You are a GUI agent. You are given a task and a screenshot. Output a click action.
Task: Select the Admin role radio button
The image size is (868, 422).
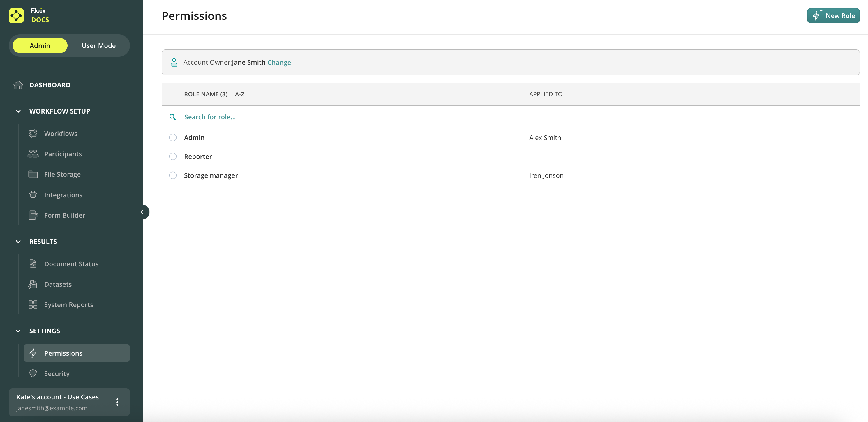point(173,137)
